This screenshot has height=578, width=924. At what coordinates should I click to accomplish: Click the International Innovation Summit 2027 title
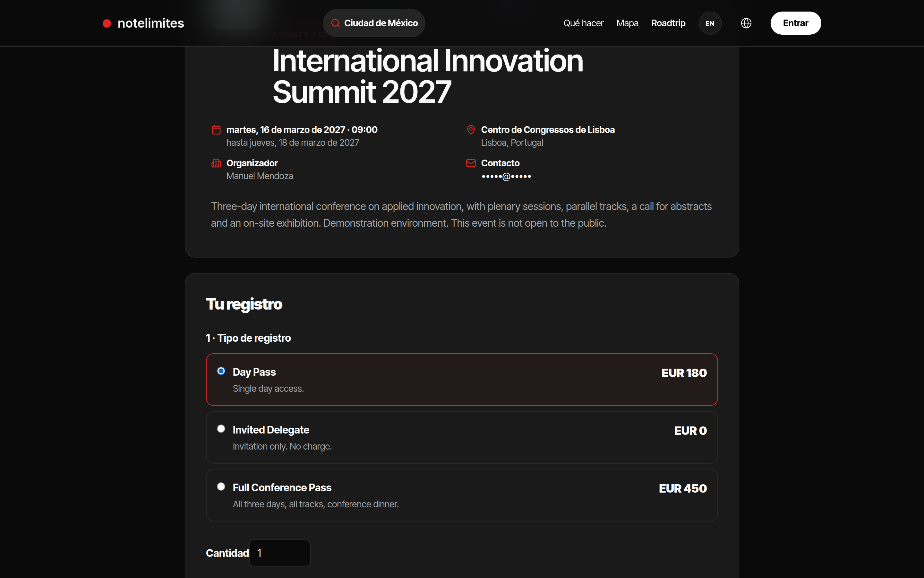tap(428, 76)
